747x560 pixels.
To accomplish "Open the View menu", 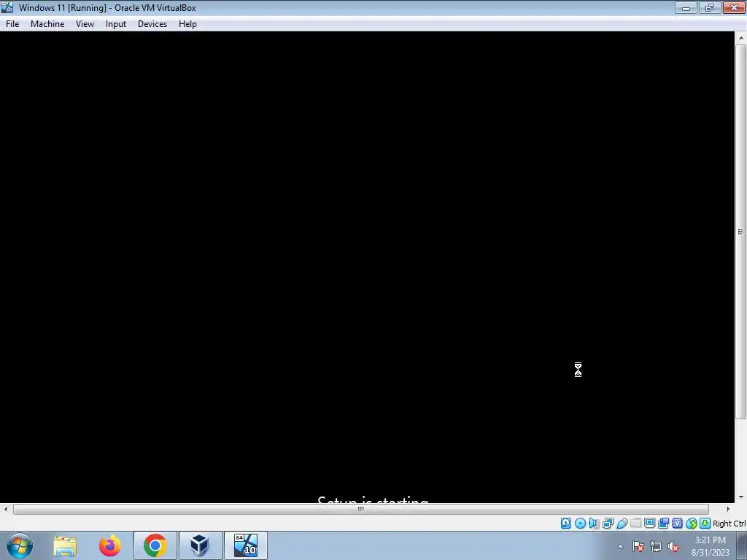I will [x=85, y=24].
